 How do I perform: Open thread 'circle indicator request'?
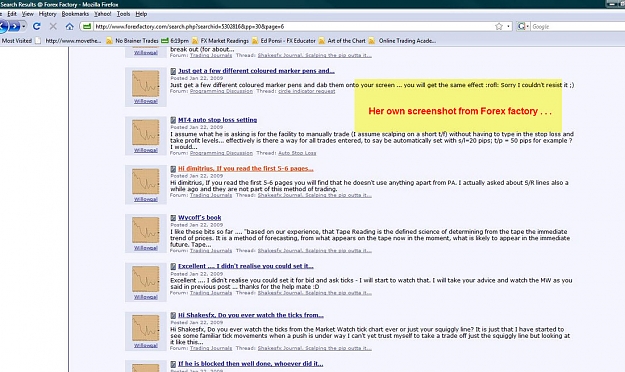click(307, 91)
